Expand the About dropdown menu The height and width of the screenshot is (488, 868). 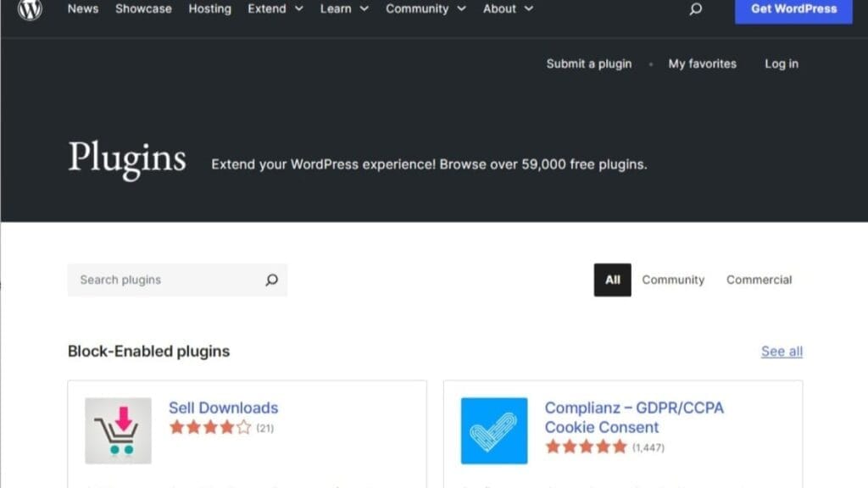[x=499, y=8]
